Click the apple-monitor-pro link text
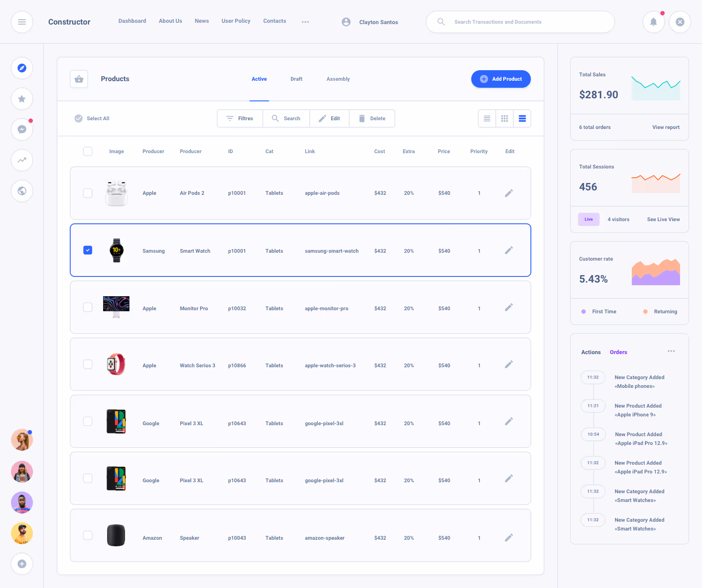This screenshot has height=588, width=702. [x=326, y=308]
